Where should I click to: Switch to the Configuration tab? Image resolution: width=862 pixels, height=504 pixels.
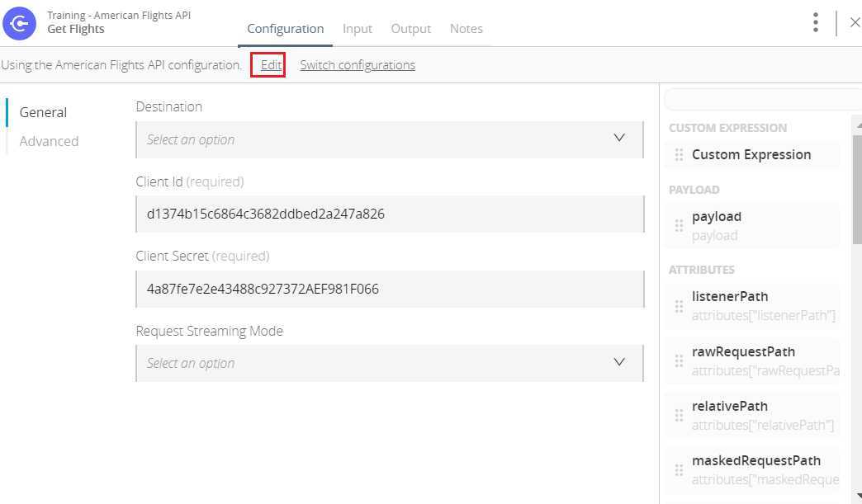coord(286,29)
